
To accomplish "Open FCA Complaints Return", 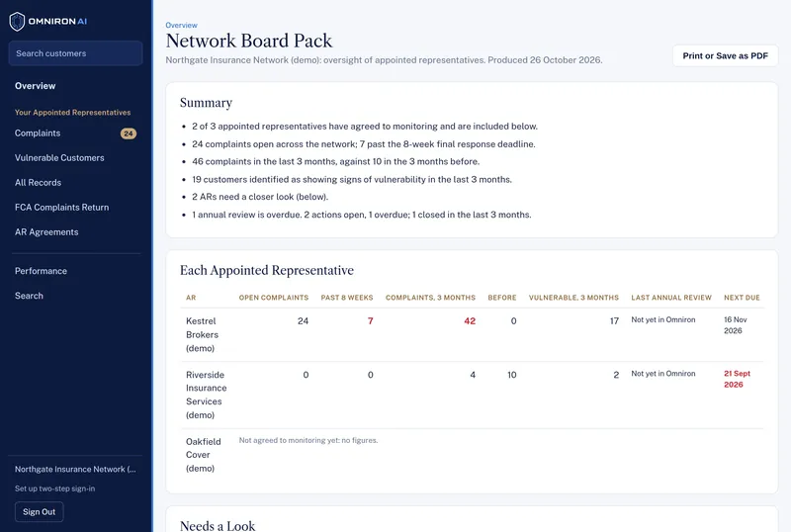I will [x=61, y=208].
